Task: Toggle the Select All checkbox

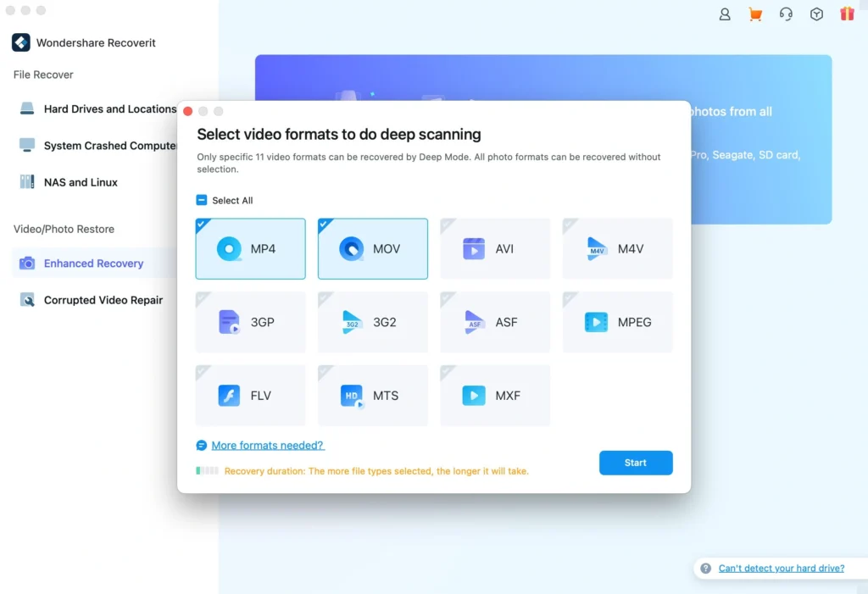Action: click(202, 200)
